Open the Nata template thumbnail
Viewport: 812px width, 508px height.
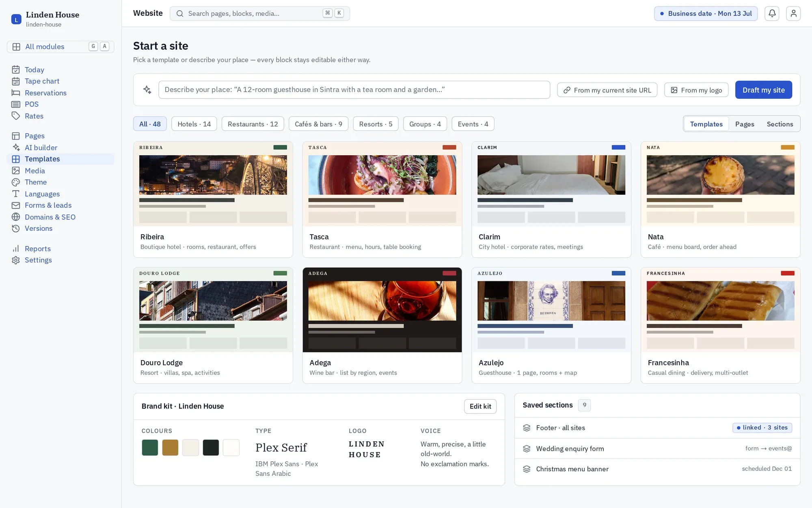click(721, 184)
